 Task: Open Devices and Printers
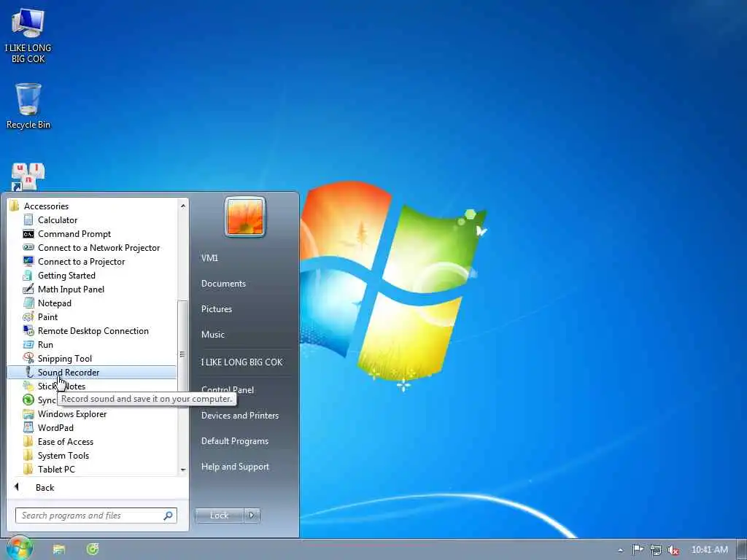239,416
